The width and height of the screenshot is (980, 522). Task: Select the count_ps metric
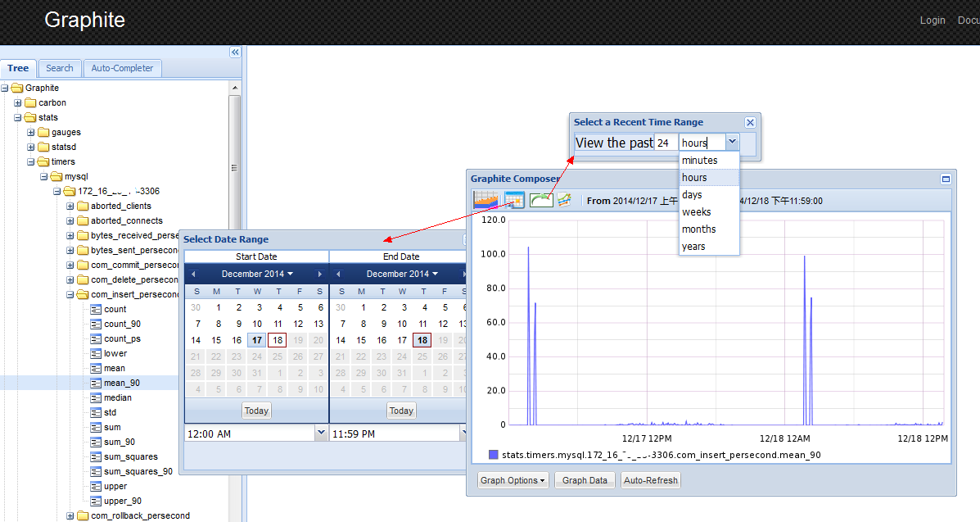(122, 338)
